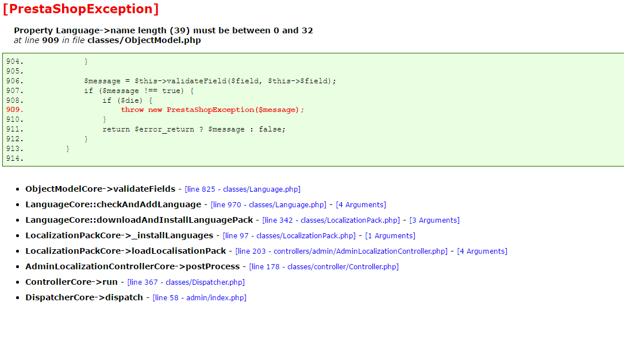This screenshot has height=364, width=624.
Task: Click 'at line 909 in file classes/ObjectModel.php'
Action: 107,41
